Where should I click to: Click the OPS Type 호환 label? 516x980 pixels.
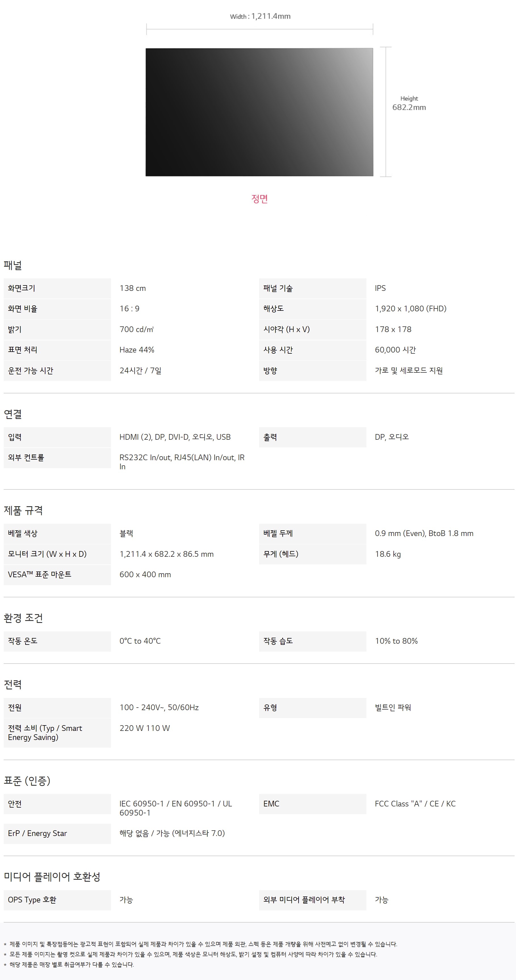(32, 900)
